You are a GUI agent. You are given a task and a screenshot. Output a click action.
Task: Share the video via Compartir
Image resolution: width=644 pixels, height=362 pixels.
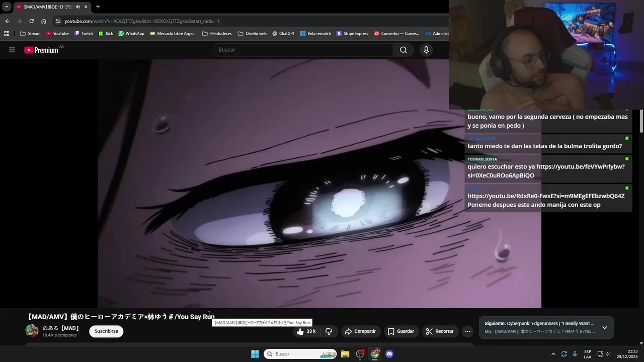[x=360, y=331]
